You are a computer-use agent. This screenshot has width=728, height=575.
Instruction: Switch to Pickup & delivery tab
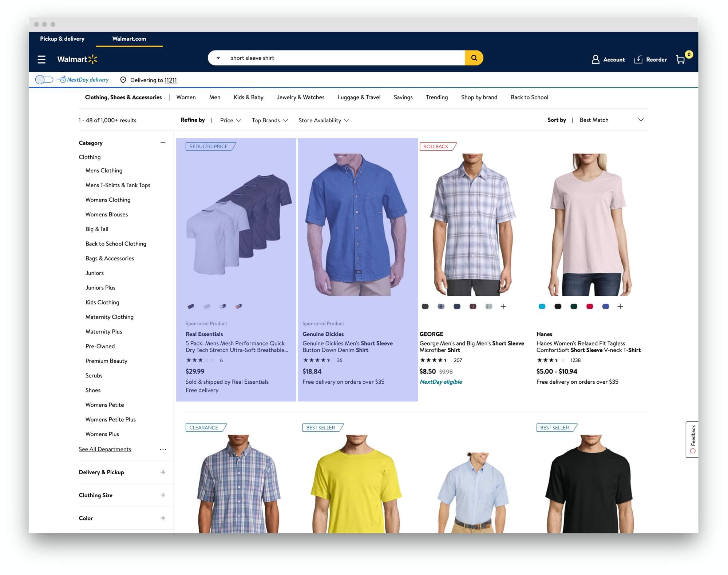62,39
